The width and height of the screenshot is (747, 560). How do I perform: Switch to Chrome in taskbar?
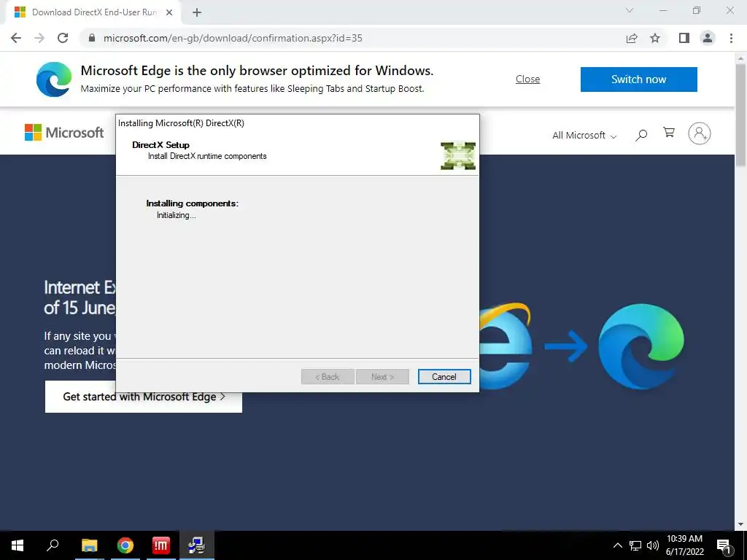pos(125,545)
